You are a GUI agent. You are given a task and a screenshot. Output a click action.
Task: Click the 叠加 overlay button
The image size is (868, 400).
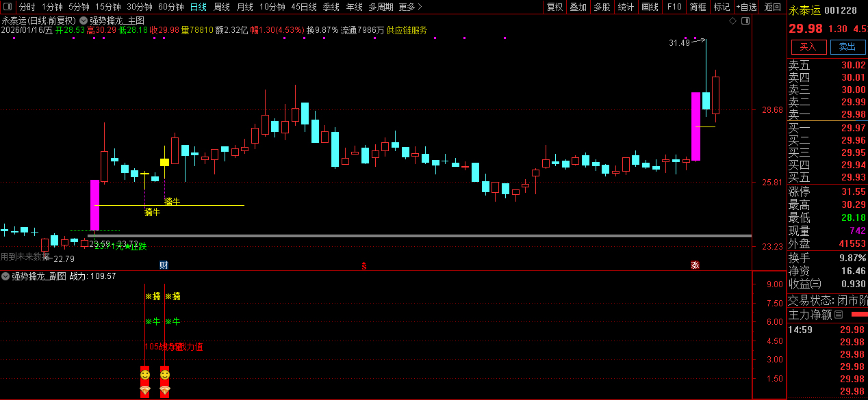tap(578, 7)
